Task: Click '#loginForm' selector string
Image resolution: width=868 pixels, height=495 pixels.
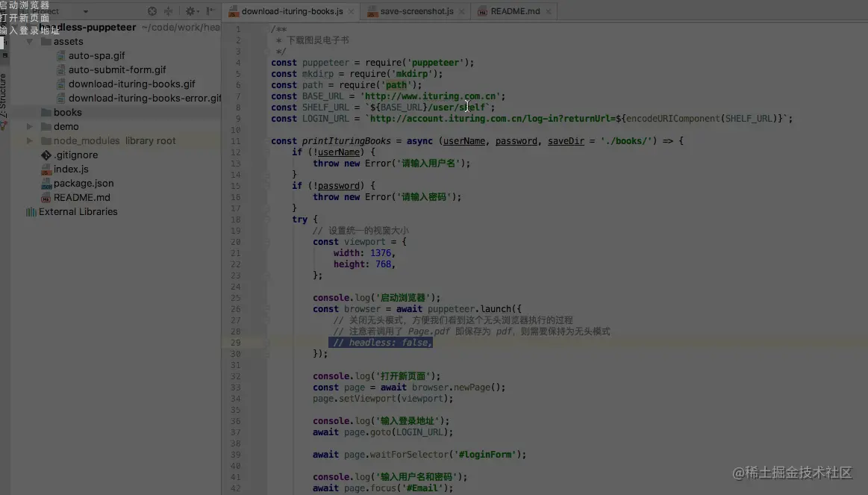Action: (485, 455)
